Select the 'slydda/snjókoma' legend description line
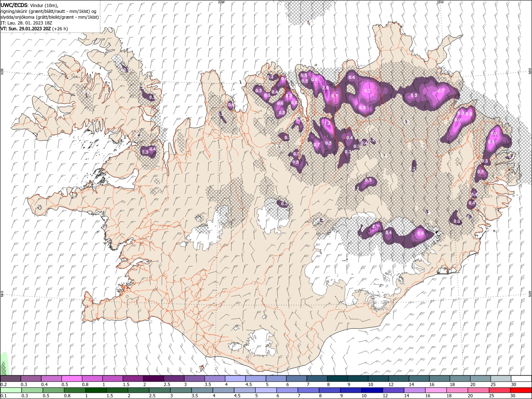The height and width of the screenshot is (399, 532). 49,17
